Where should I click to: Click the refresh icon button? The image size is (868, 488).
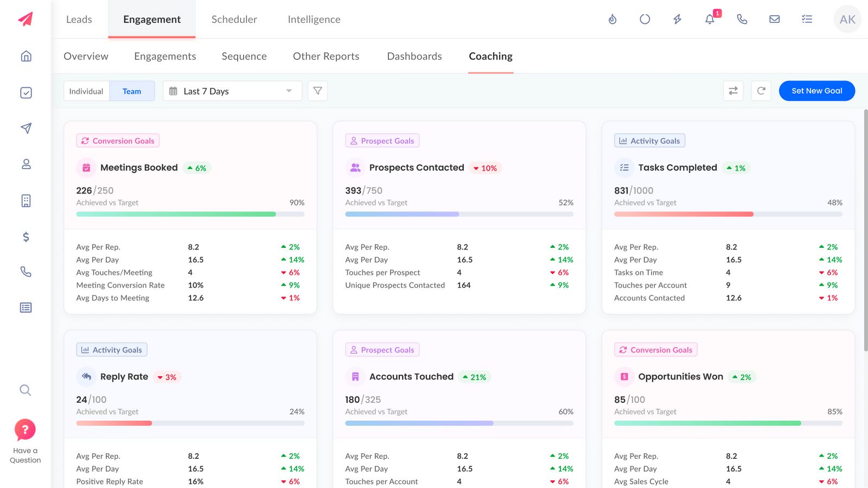[x=761, y=91]
